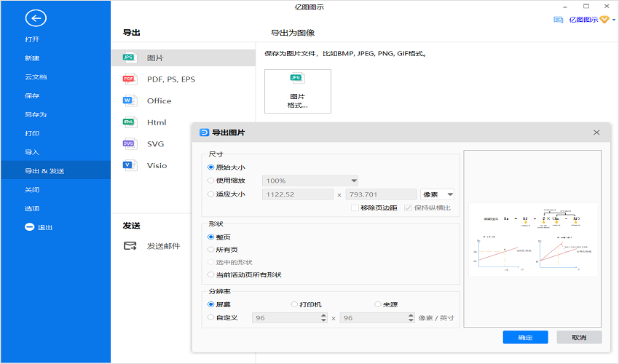Image resolution: width=619 pixels, height=364 pixels.
Task: Click the 导入 menu item
Action: pos(32,152)
